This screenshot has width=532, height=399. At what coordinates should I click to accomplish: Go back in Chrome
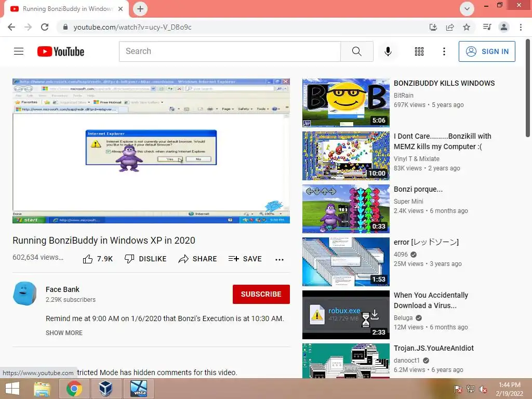(11, 27)
